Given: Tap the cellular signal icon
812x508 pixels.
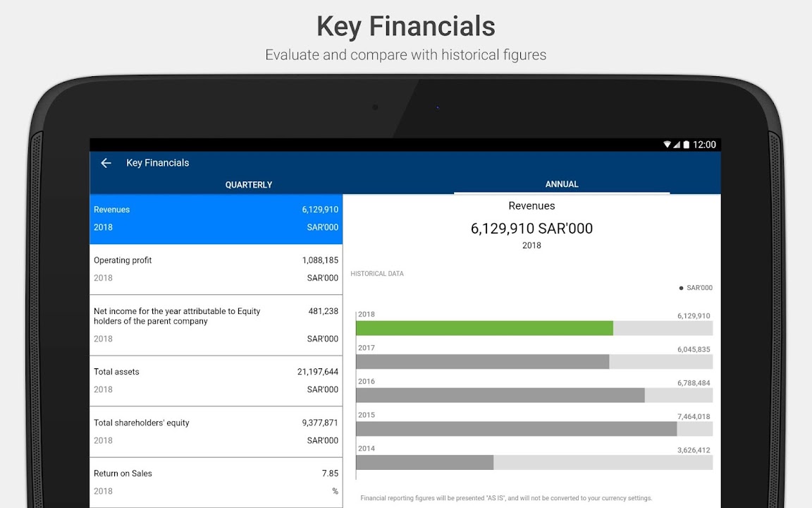Looking at the screenshot, I should tap(677, 145).
